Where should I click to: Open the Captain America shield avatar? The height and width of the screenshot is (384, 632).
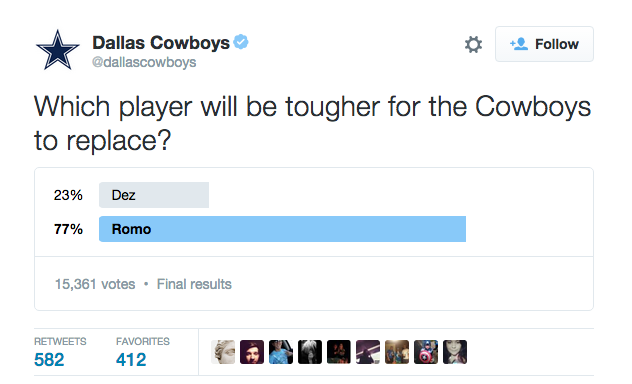point(426,352)
